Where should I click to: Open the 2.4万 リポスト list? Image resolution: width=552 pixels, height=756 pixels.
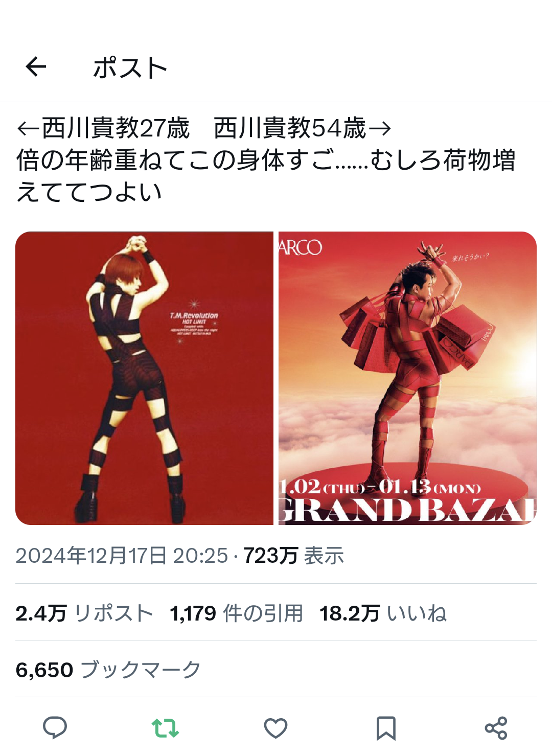(84, 613)
